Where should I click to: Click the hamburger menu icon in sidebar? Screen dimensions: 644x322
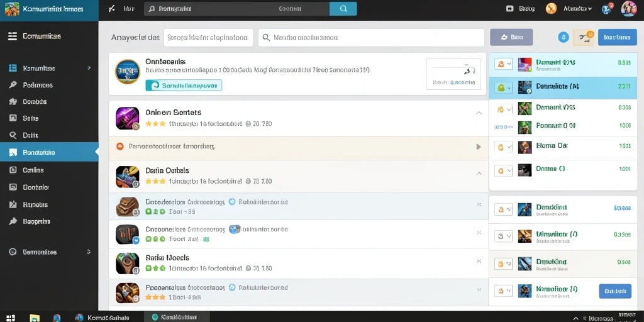(x=13, y=36)
